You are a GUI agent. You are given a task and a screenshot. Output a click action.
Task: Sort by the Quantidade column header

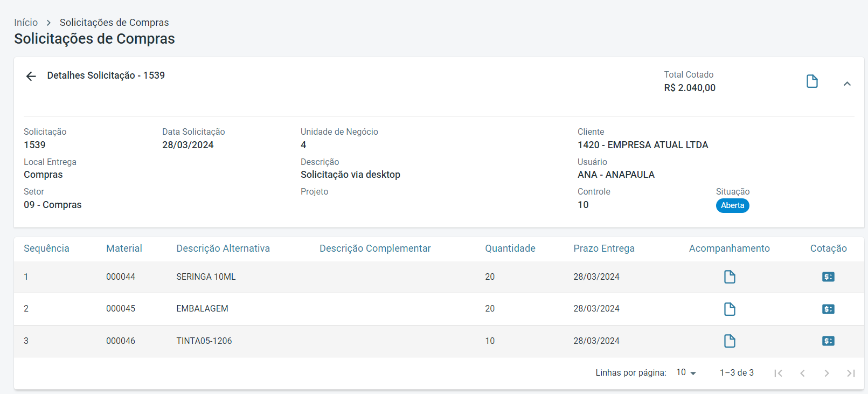point(510,248)
